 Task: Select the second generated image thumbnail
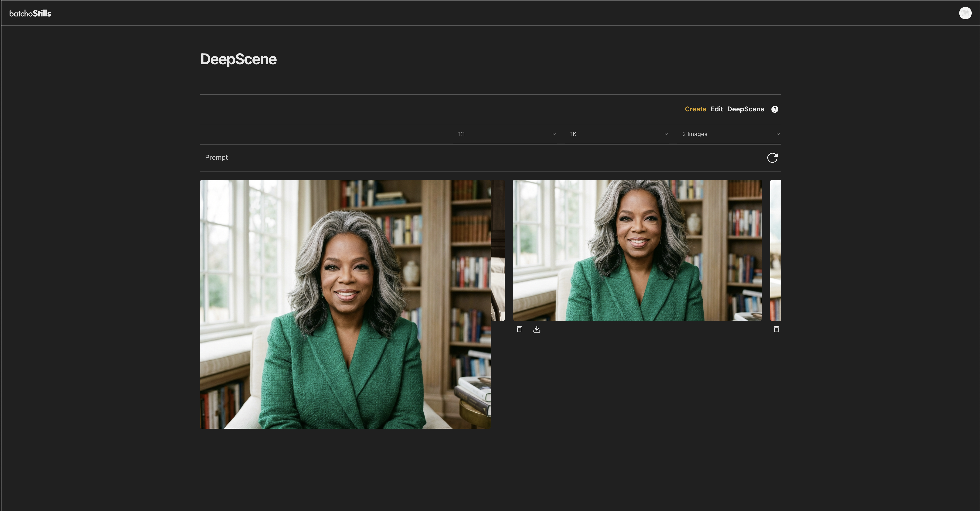[x=637, y=250]
